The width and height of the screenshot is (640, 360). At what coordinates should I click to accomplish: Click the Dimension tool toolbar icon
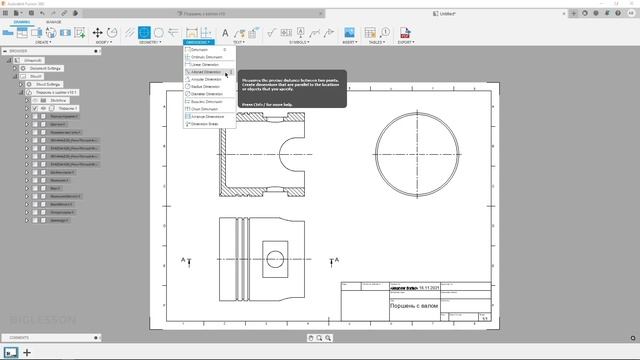(x=191, y=33)
